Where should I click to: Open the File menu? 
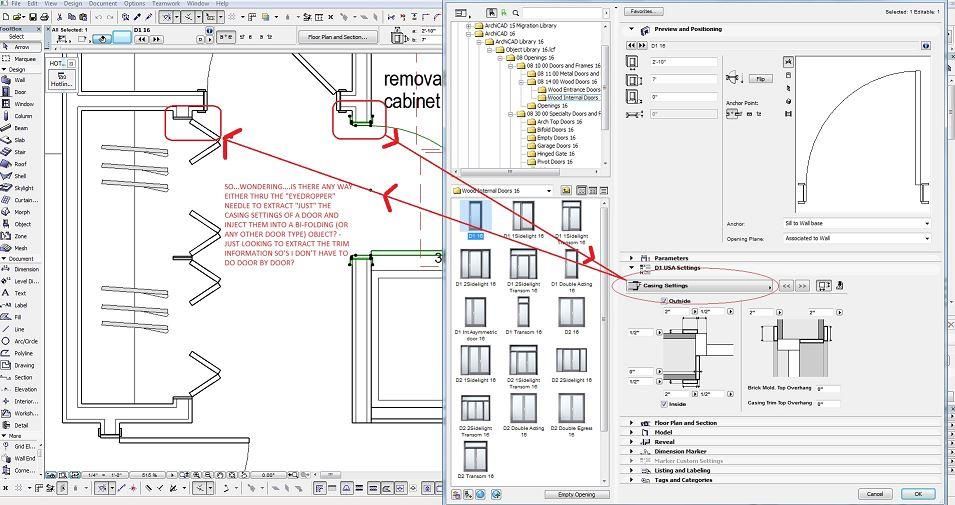(x=16, y=3)
